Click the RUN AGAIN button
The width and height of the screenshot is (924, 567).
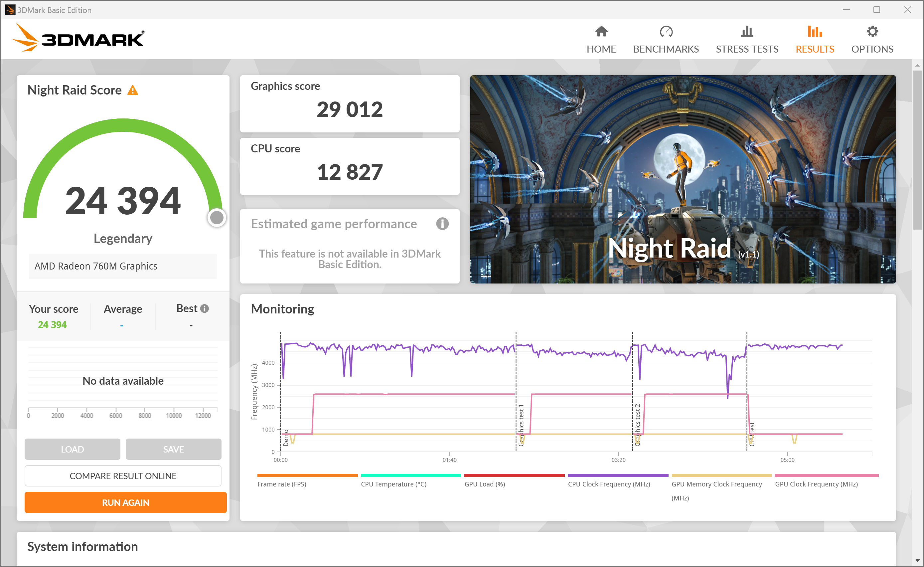tap(126, 502)
